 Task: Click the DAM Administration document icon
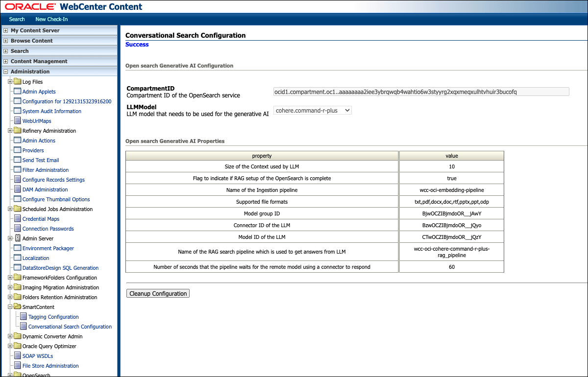coord(18,189)
